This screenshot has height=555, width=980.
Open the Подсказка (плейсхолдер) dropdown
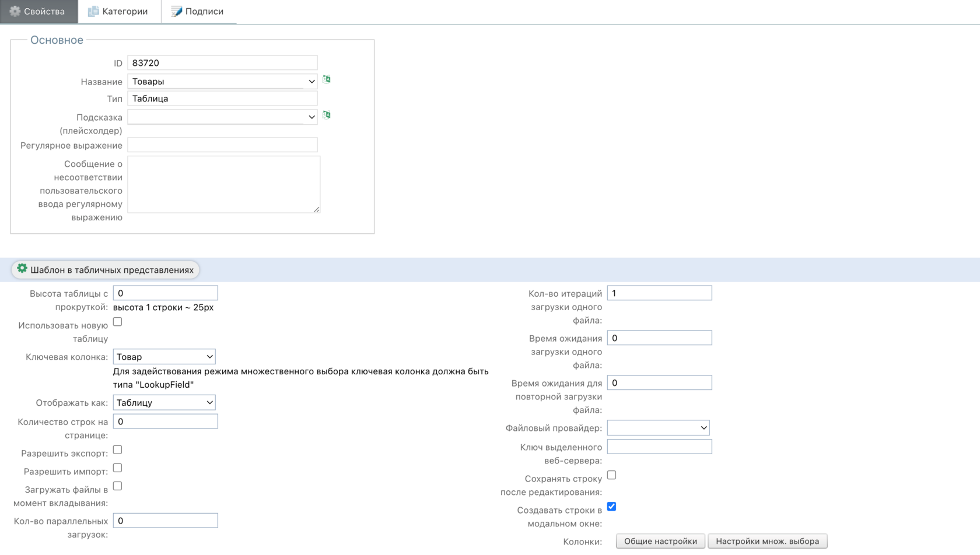(222, 117)
